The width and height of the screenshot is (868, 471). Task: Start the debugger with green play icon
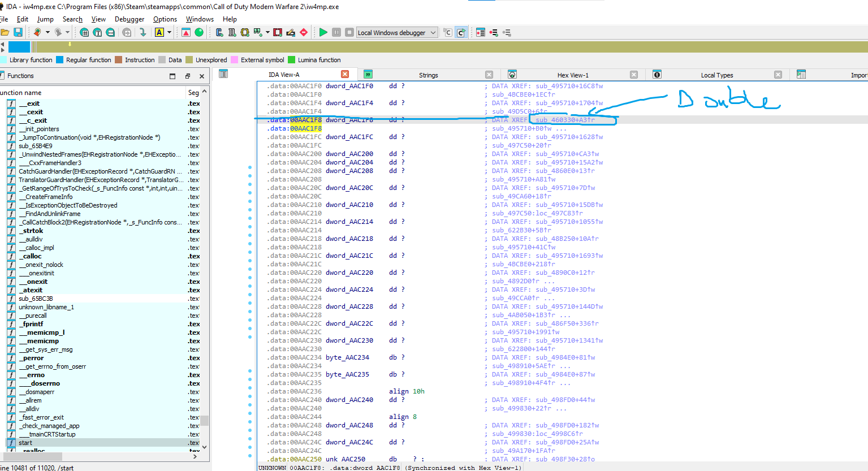tap(323, 32)
